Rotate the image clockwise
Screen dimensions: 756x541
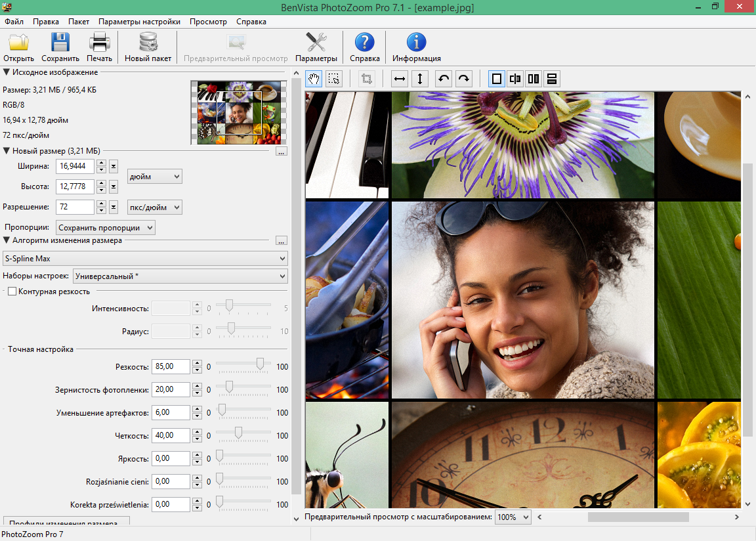tap(464, 79)
